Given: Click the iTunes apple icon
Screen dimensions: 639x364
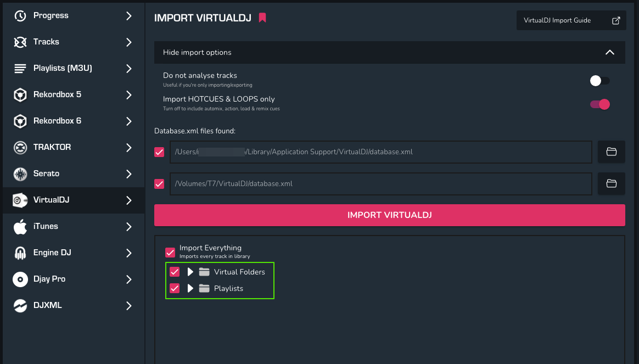Looking at the screenshot, I should coord(20,226).
